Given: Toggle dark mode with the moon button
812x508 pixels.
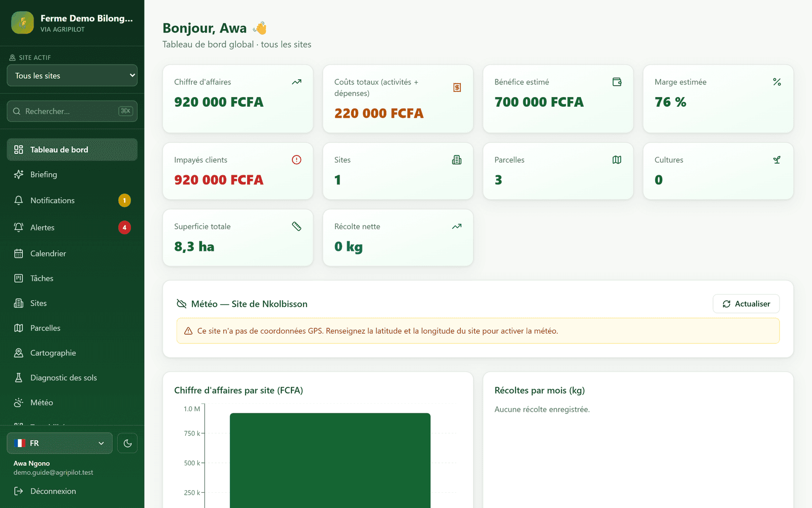Looking at the screenshot, I should (127, 443).
